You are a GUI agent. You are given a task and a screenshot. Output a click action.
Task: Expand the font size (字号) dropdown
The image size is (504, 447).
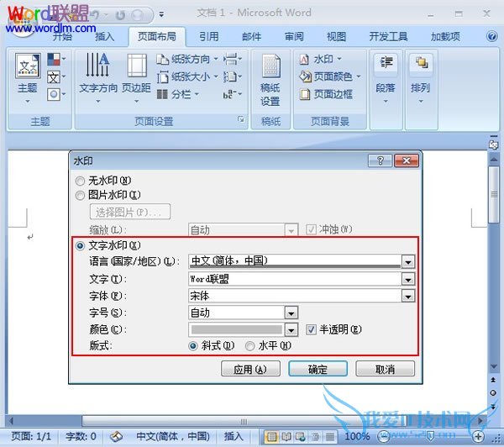point(291,313)
